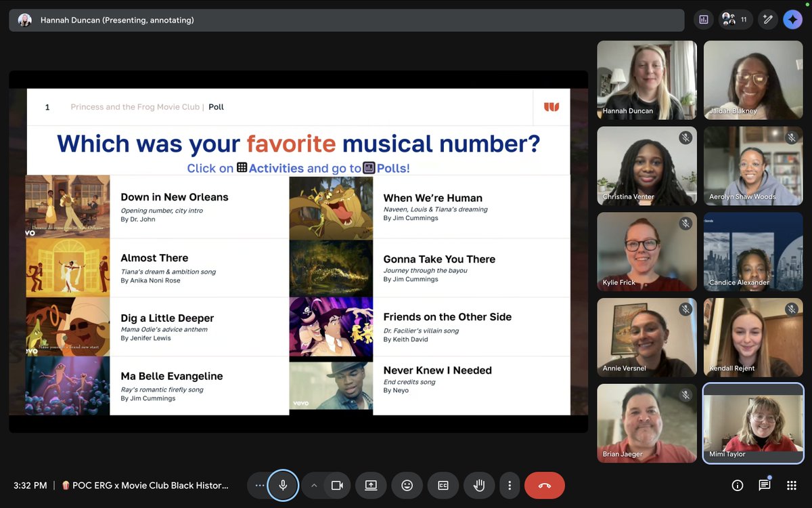Click muted mic icon on Aerolyn Shaw Woods' tile
This screenshot has width=812, height=508.
pos(792,137)
